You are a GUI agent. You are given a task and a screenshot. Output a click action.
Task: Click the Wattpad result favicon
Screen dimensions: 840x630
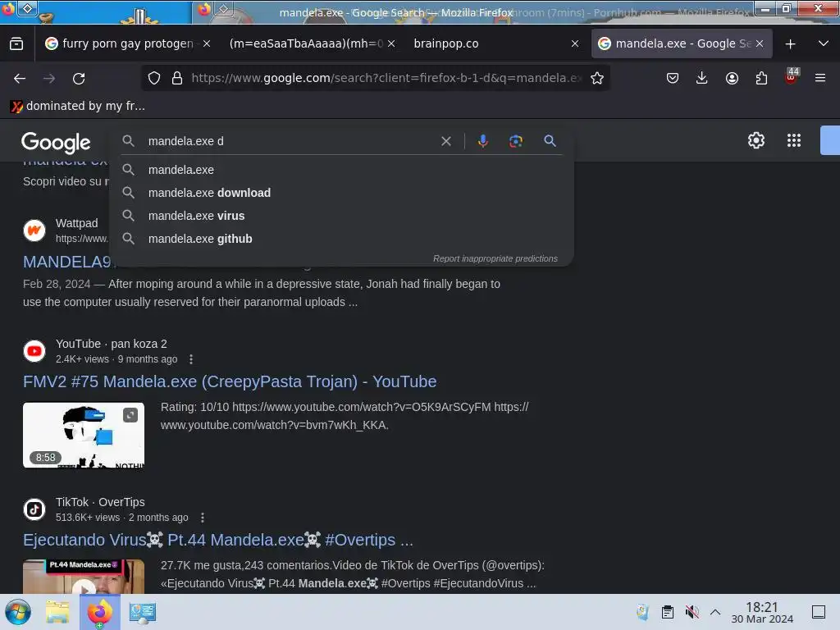[x=34, y=231]
